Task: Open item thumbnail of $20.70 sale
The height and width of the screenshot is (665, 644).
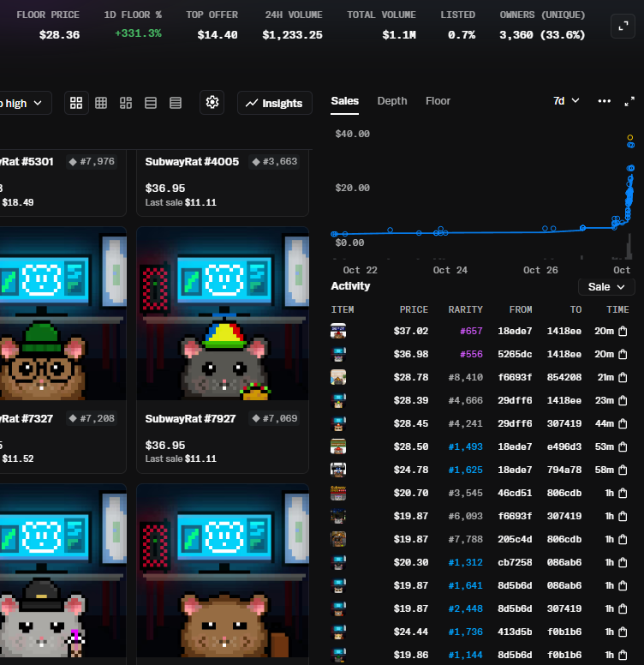Action: [x=338, y=493]
